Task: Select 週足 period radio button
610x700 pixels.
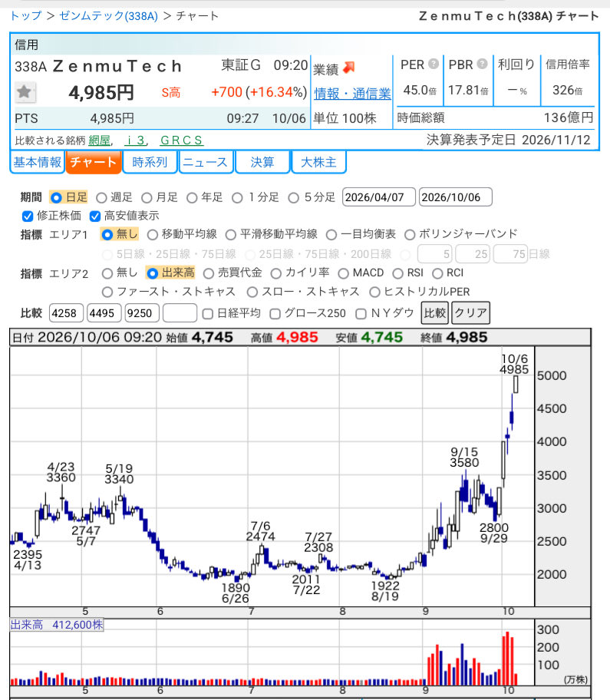Action: [x=101, y=197]
